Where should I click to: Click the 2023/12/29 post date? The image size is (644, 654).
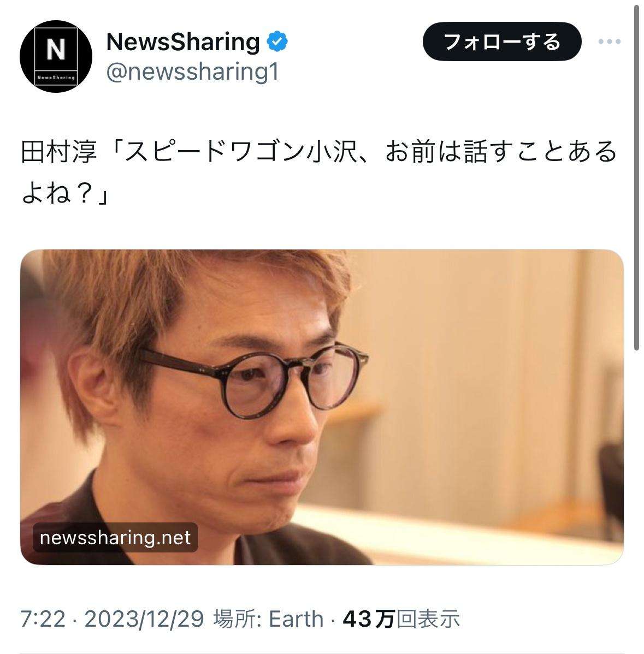144,619
